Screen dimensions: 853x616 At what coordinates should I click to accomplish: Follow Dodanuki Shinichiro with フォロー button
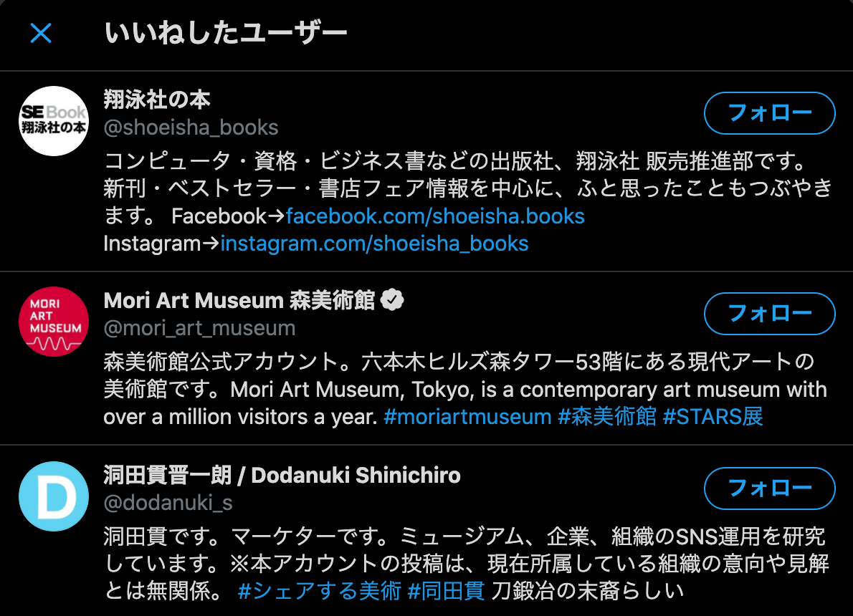769,489
